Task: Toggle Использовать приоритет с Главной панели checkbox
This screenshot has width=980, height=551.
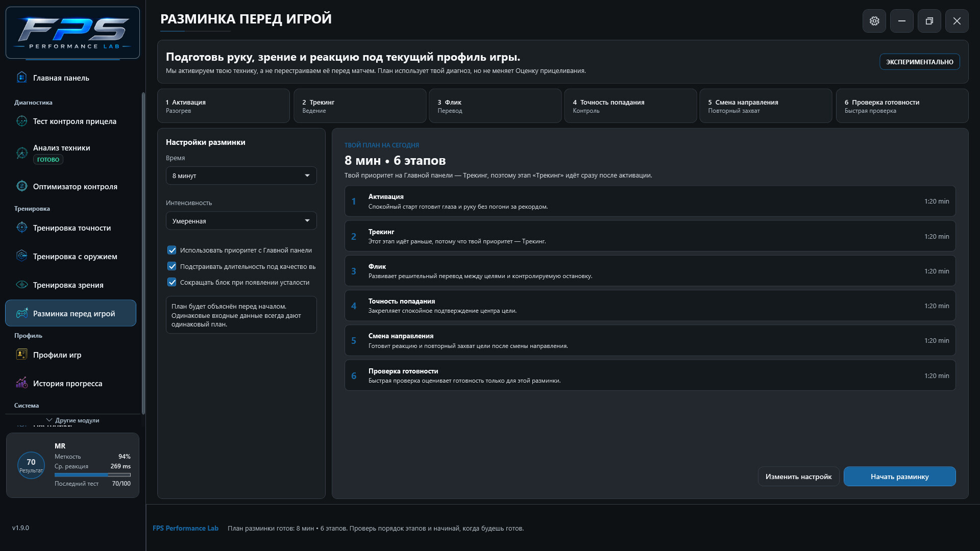Action: coord(172,250)
